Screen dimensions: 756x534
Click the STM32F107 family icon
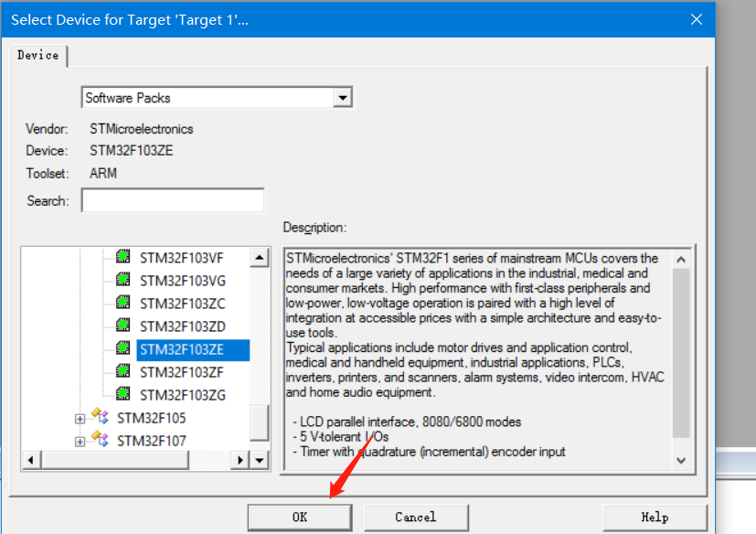click(101, 440)
